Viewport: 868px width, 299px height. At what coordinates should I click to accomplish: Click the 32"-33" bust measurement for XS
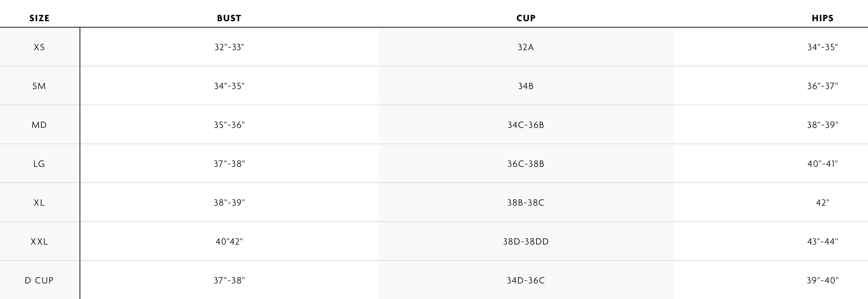tap(229, 47)
